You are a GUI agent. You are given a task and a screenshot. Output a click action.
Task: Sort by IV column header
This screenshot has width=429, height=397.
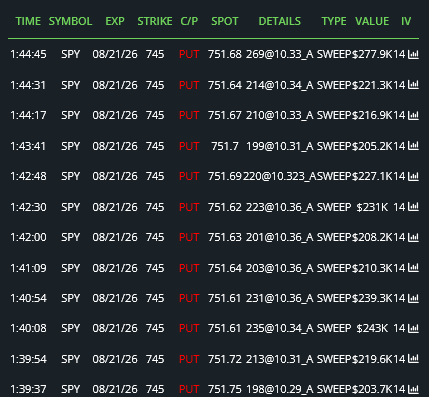point(406,21)
